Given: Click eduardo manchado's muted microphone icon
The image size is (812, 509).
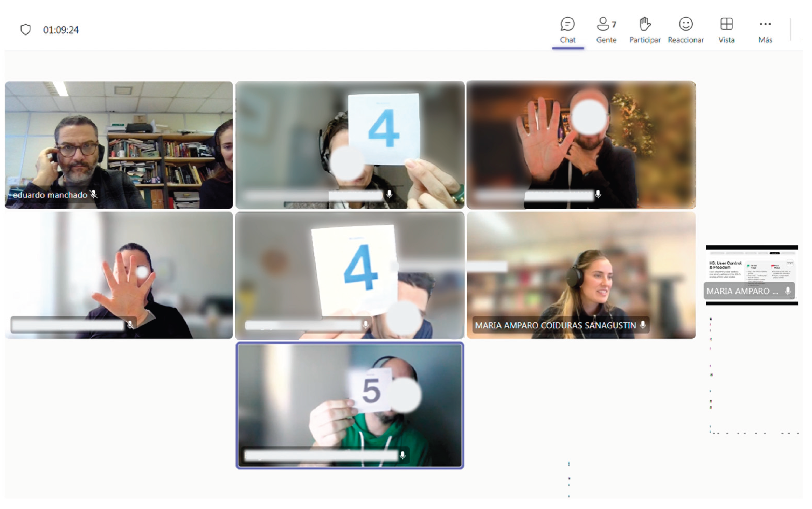Looking at the screenshot, I should coord(94,194).
